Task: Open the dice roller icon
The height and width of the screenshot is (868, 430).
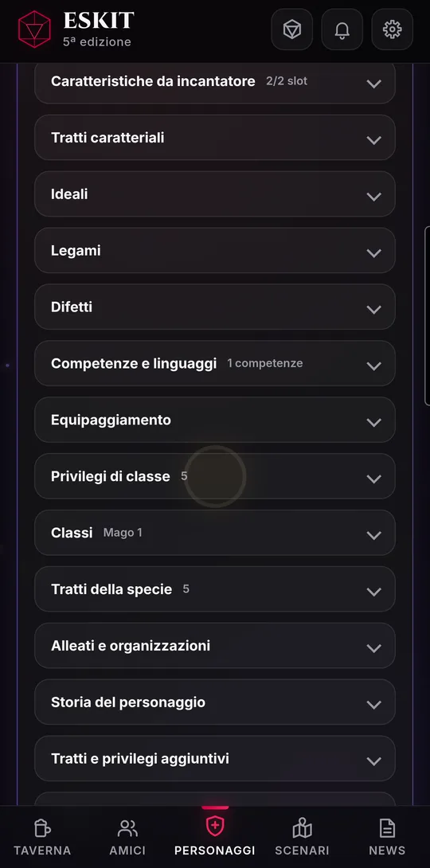Action: click(291, 29)
